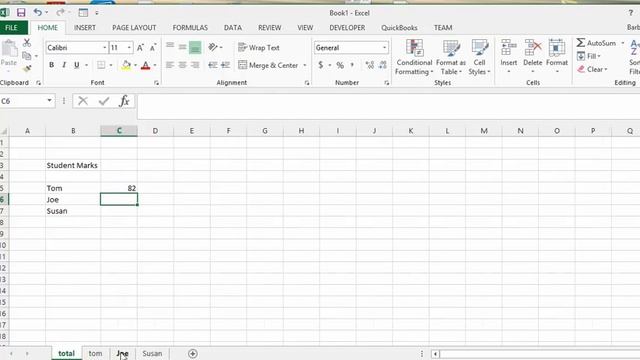The width and height of the screenshot is (640, 360).
Task: Open the General number format dropdown
Action: tap(384, 48)
